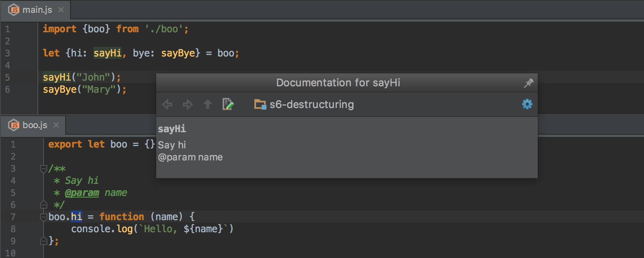Switch to the main.js tab
This screenshot has height=258, width=644.
[x=37, y=10]
